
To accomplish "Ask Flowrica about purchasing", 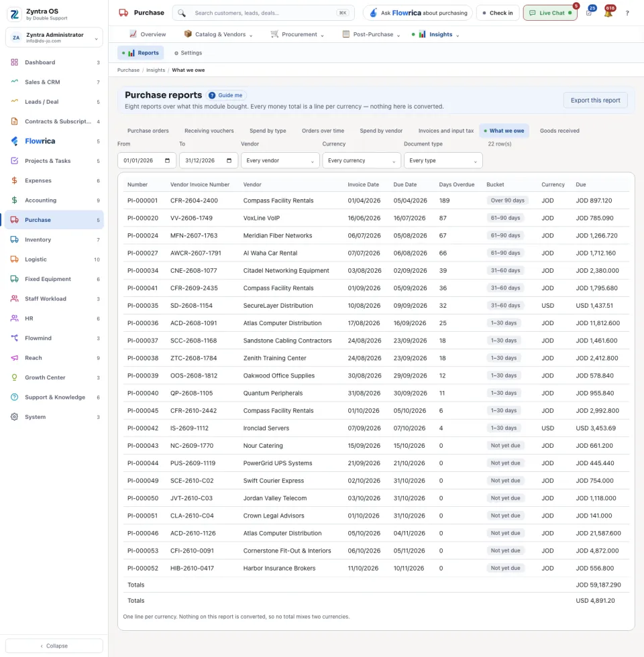I will tap(417, 13).
